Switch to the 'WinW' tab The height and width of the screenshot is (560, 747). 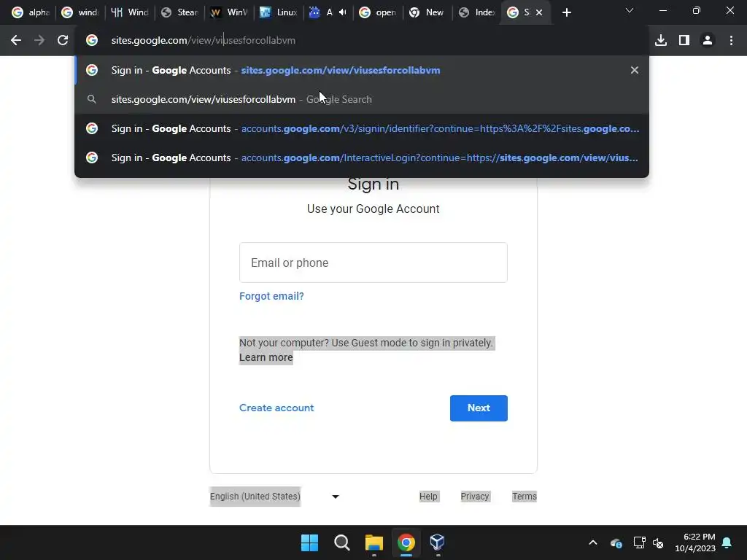(x=229, y=13)
